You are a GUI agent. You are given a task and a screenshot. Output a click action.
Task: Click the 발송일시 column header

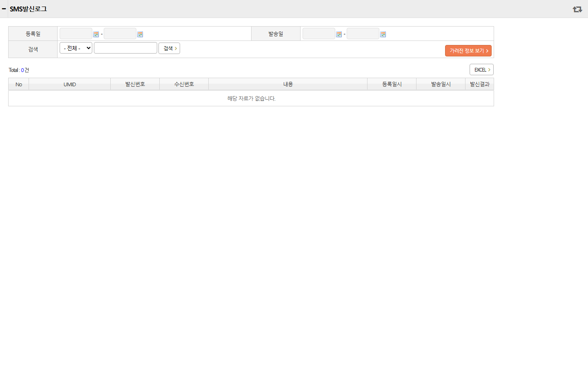click(441, 84)
